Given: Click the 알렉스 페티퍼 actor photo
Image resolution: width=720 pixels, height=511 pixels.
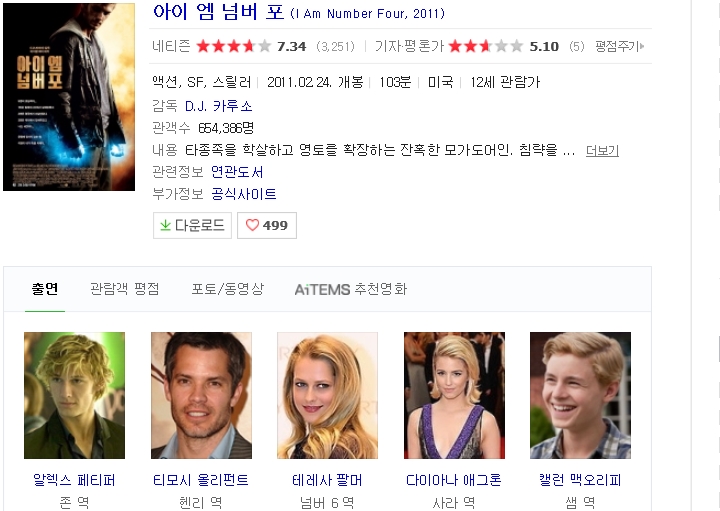Looking at the screenshot, I should tap(74, 395).
